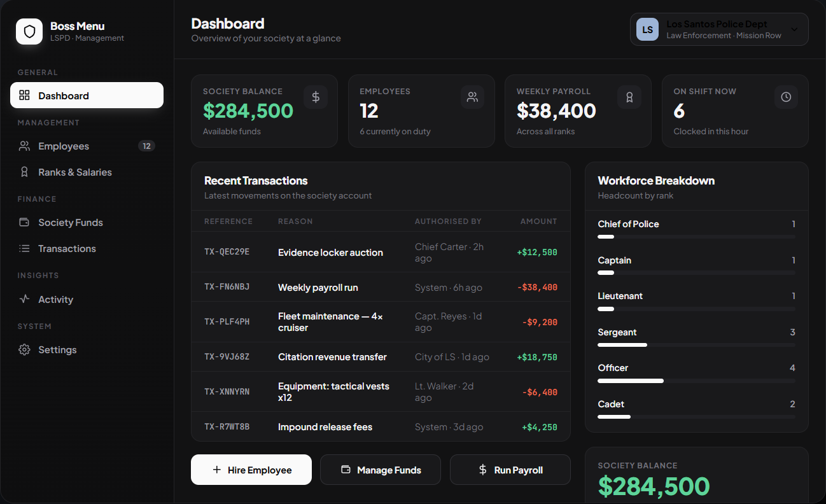The image size is (826, 504).
Task: Click the ribbon icon on Weekly Payroll card
Action: (x=629, y=97)
